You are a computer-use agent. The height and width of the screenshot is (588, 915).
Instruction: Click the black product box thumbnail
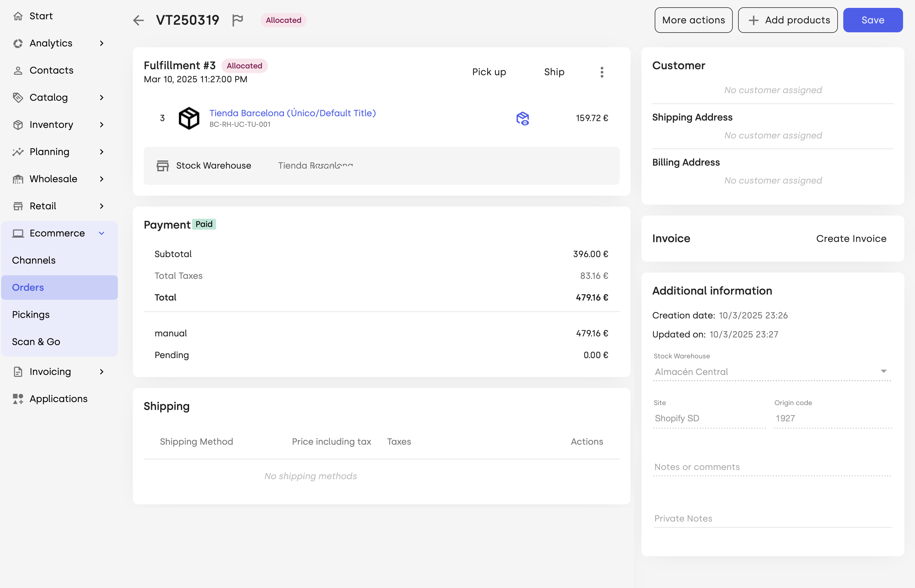pyautogui.click(x=189, y=118)
